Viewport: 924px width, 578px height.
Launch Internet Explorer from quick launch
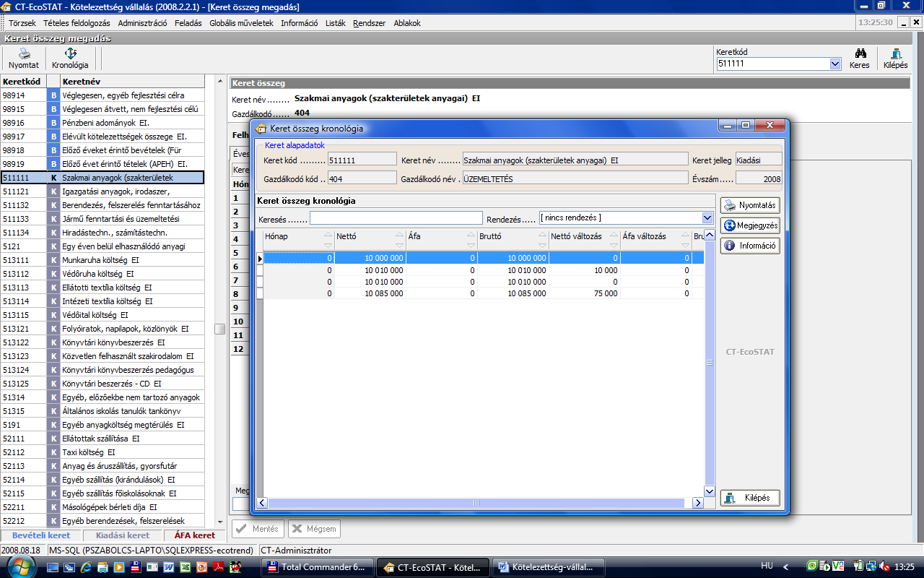pyautogui.click(x=87, y=567)
